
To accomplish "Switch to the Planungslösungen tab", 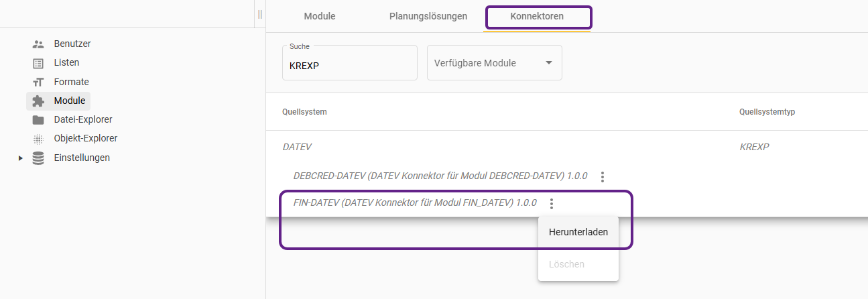I will (x=428, y=16).
